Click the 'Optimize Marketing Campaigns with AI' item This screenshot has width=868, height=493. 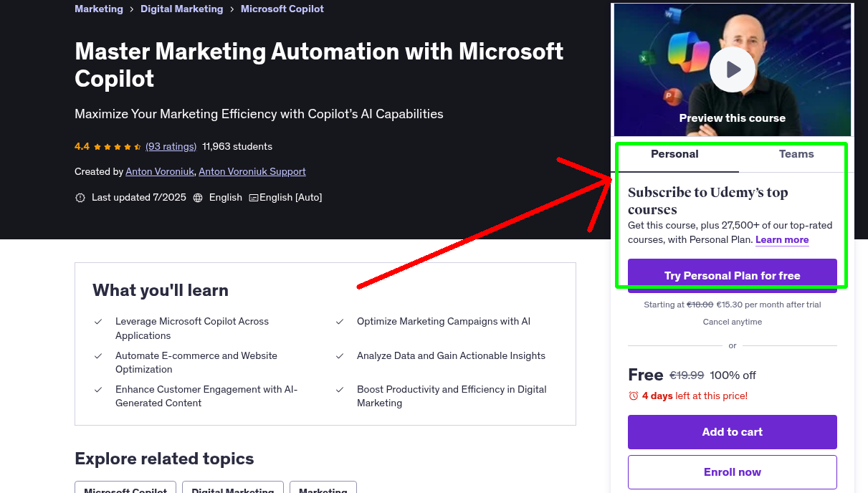click(x=444, y=322)
